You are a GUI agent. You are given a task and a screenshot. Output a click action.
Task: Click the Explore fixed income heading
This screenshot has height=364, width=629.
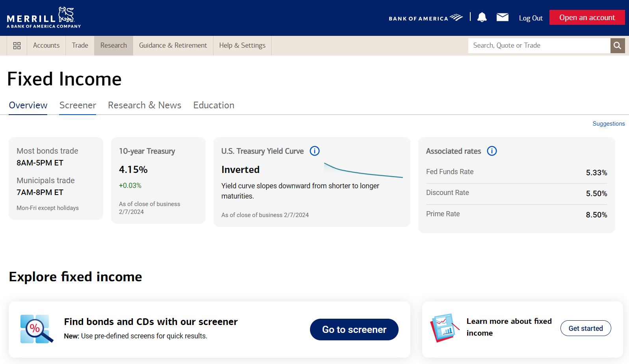pyautogui.click(x=75, y=277)
